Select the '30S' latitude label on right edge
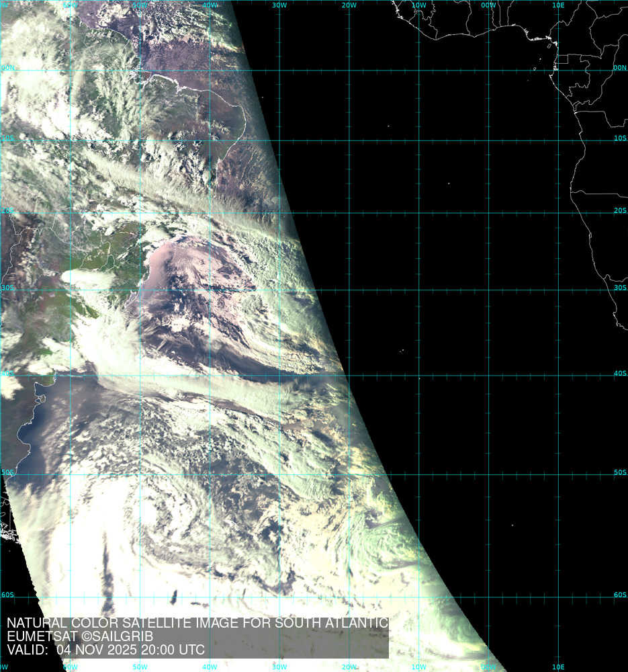 pyautogui.click(x=619, y=288)
